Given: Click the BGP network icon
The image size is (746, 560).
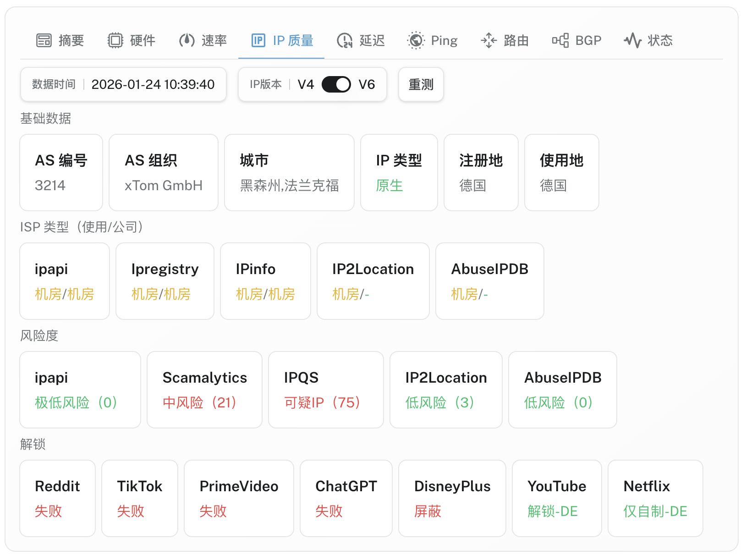Looking at the screenshot, I should 560,40.
